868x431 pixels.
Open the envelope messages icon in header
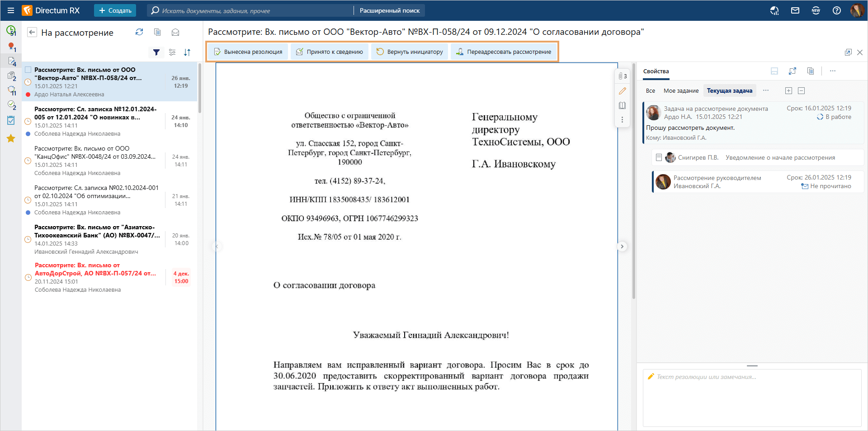(x=795, y=10)
